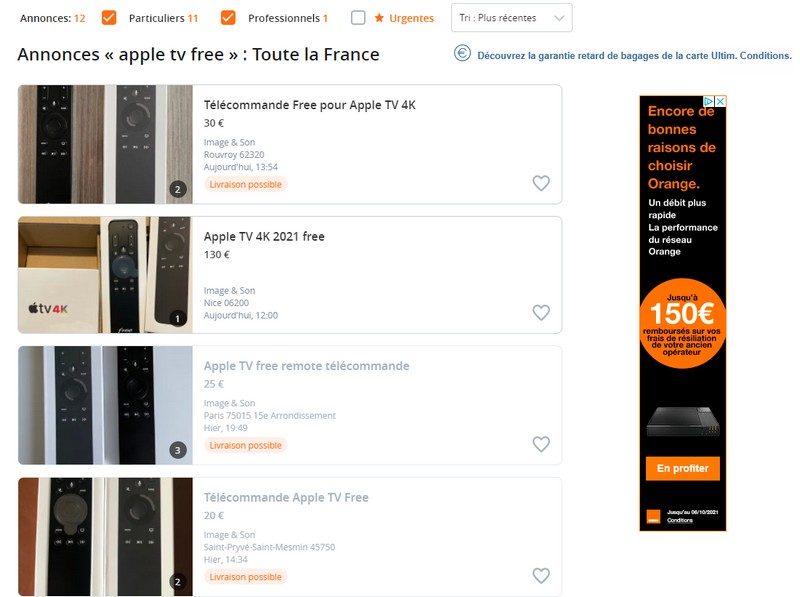Screen dimensions: 800x597
Task: Click the baggage delay guarantee Ultim link
Action: (x=634, y=55)
